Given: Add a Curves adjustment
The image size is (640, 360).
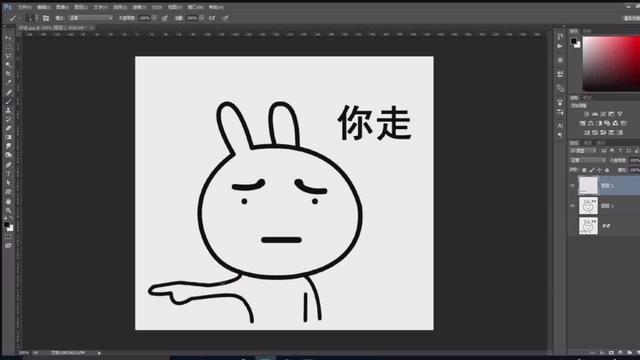Looking at the screenshot, I should [x=602, y=114].
